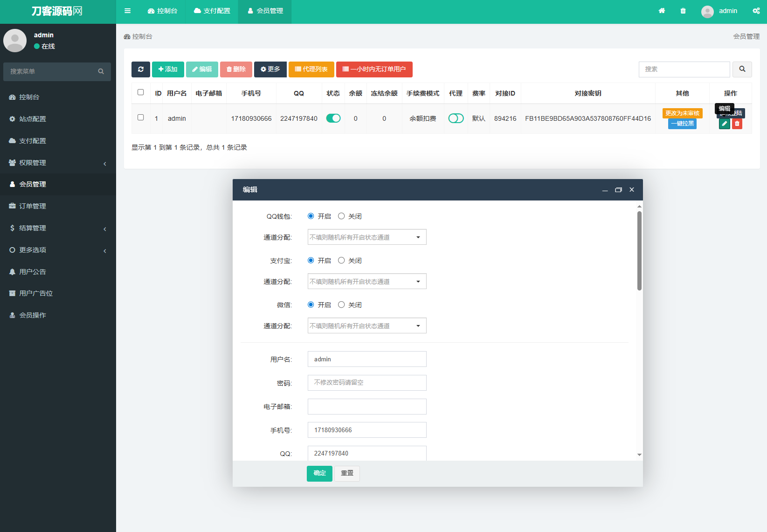This screenshot has width=767, height=532.
Task: Click the 搜索 input field above the table
Action: click(x=684, y=69)
